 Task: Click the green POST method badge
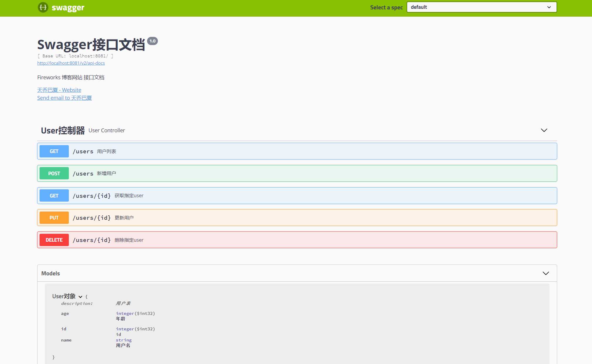[54, 174]
